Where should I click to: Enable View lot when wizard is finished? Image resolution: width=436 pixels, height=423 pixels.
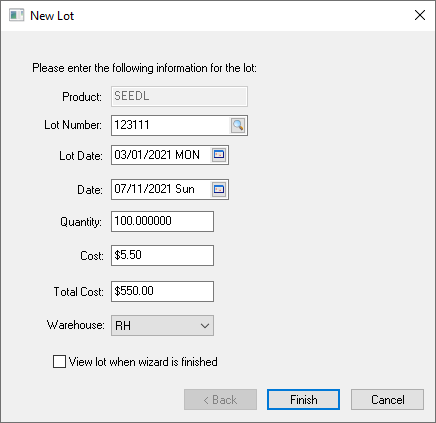click(x=59, y=362)
